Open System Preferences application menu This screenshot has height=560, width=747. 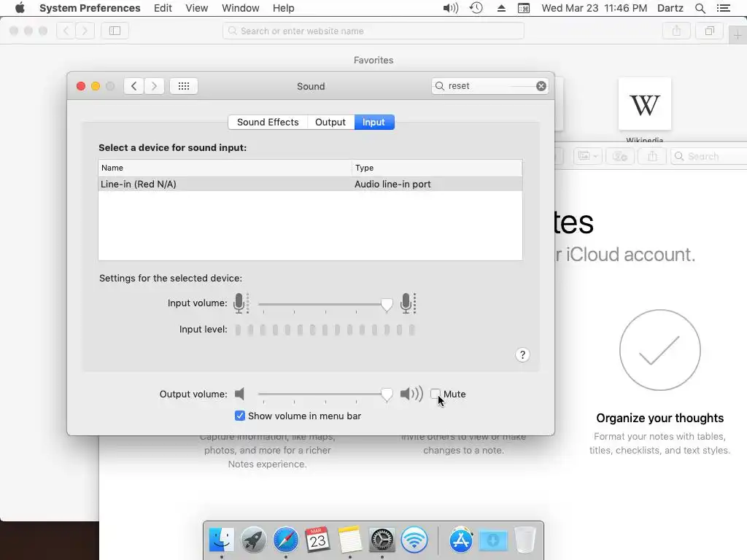[90, 8]
